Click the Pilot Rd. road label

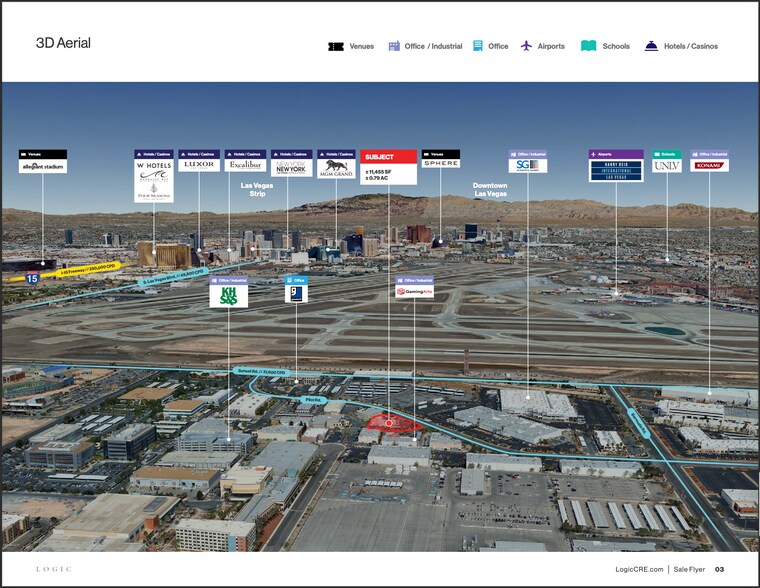tap(313, 400)
